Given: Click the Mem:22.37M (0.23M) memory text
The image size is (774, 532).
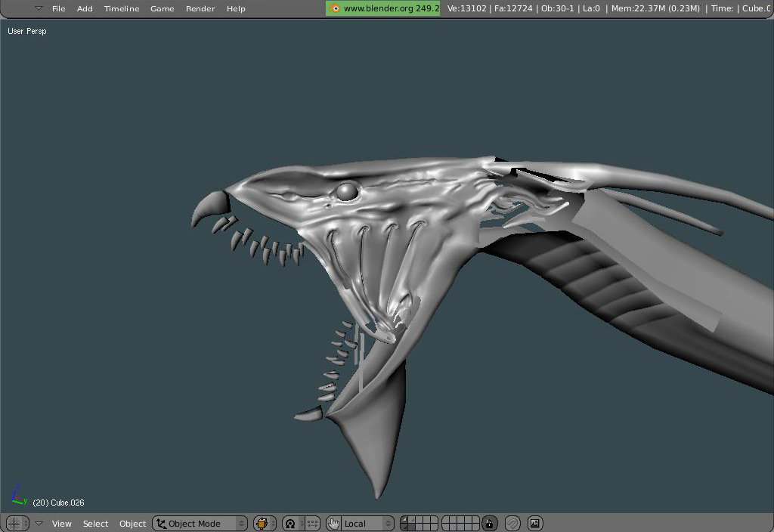Looking at the screenshot, I should coord(655,8).
